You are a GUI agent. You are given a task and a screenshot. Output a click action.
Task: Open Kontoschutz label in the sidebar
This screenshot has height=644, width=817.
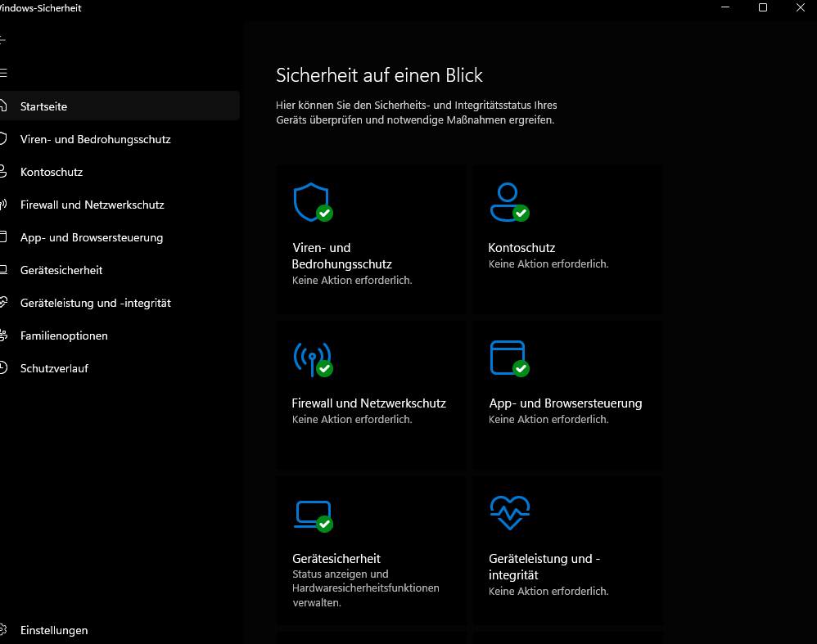pos(52,172)
